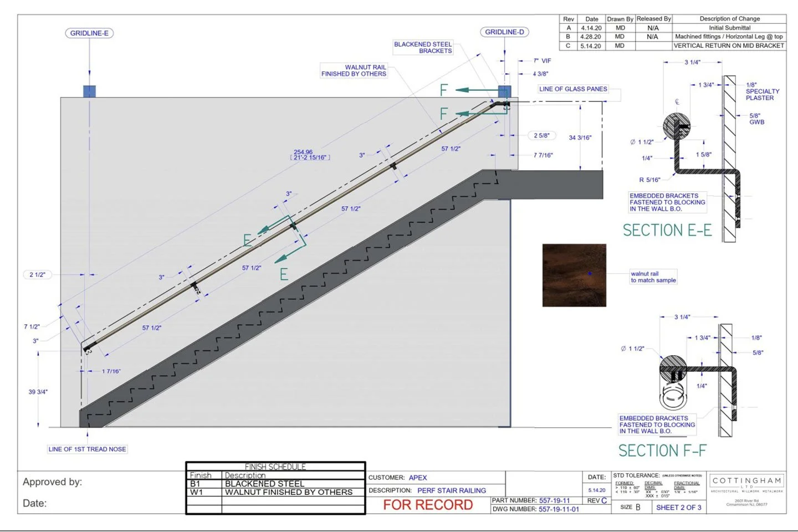Click the 39 3/4" height dimension
This screenshot has height=532, width=798.
coord(38,392)
